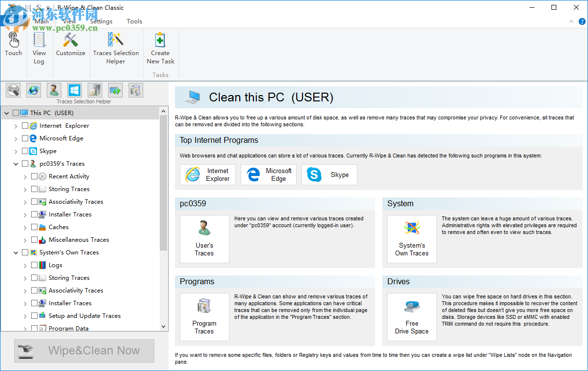Viewport: 588px width, 371px height.
Task: Switch to the Settings ribbon tab
Action: 101,21
